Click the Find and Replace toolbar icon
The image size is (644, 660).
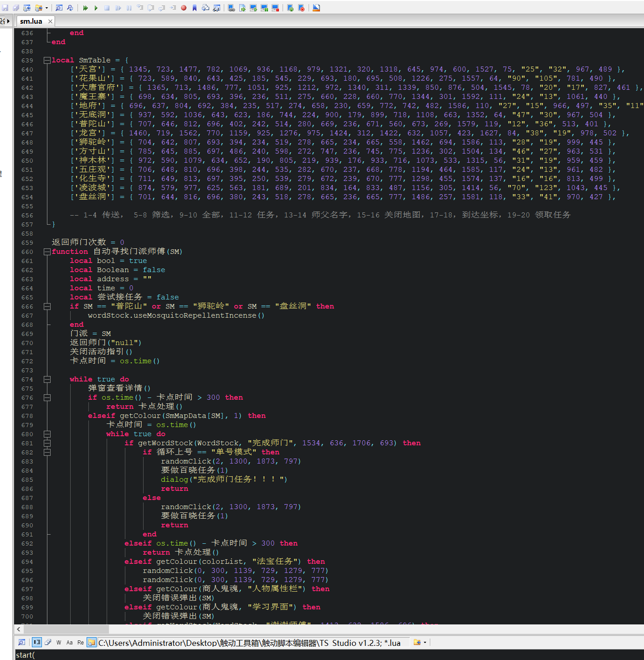[70, 8]
